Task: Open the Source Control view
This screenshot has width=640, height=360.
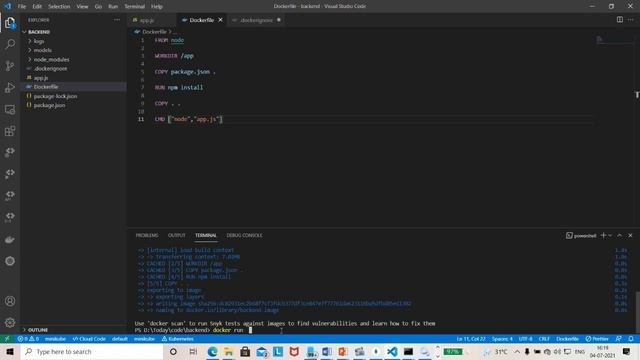Action: coord(10,66)
